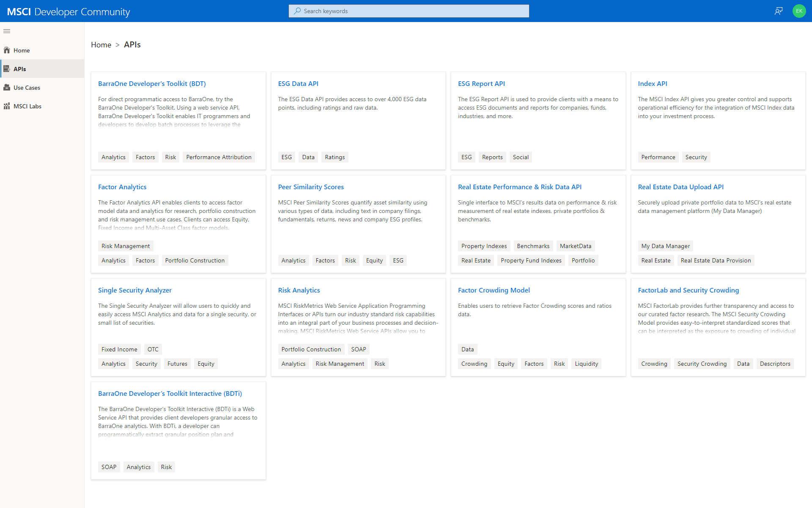This screenshot has width=812, height=508.
Task: Focus the Search keywords field
Action: click(x=409, y=11)
